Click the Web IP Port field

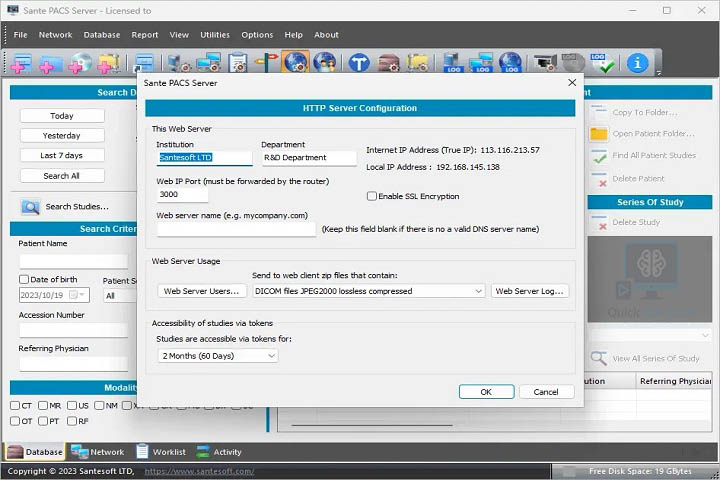(182, 194)
